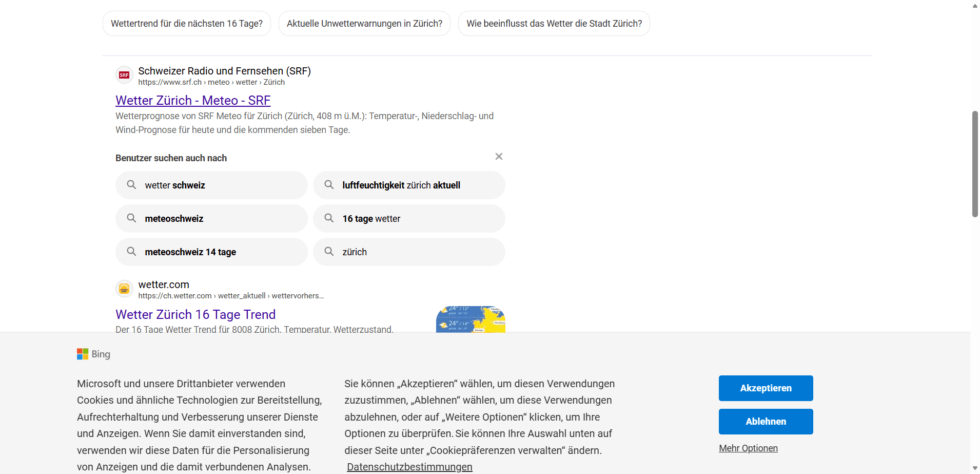Viewport: 980px width, 474px height.
Task: Search for 'meteoschweiz' suggestion
Action: tap(211, 218)
